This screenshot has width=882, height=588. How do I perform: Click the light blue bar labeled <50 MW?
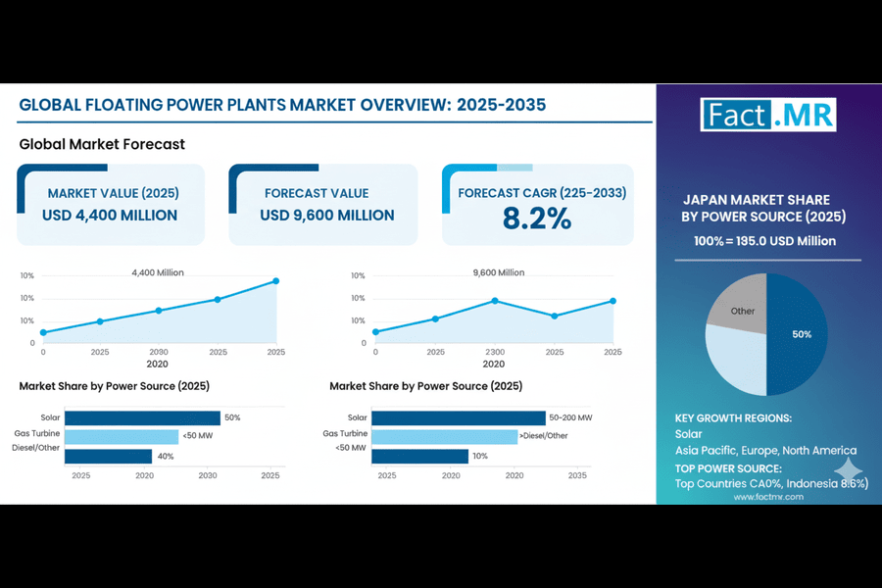point(122,436)
